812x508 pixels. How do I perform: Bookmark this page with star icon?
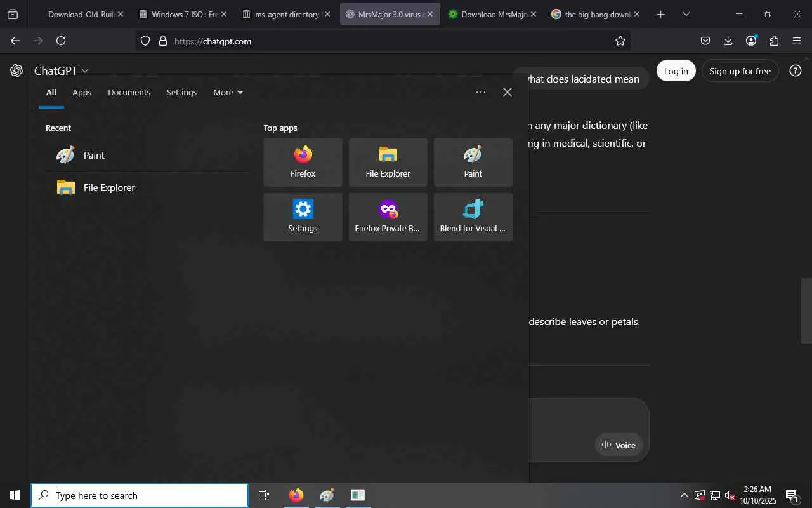click(620, 41)
